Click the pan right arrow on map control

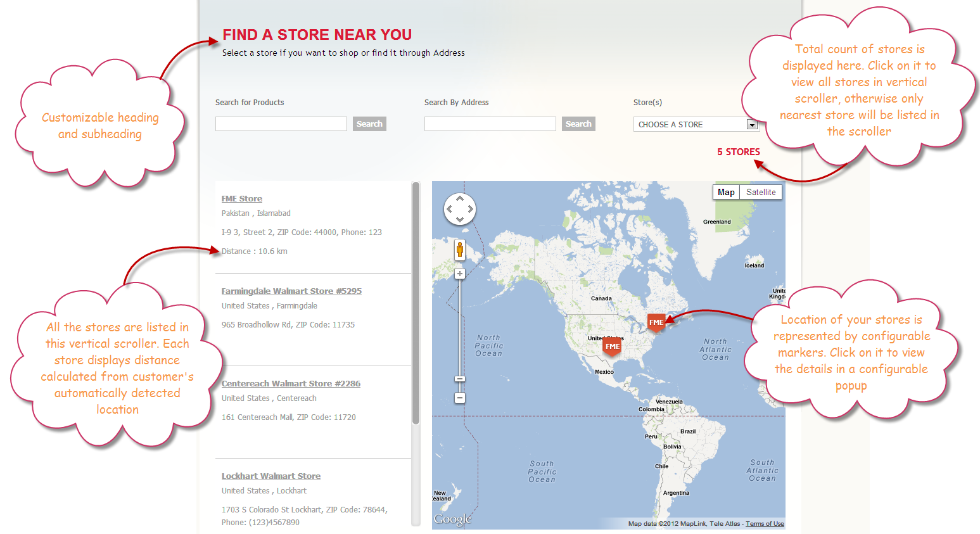coord(469,209)
